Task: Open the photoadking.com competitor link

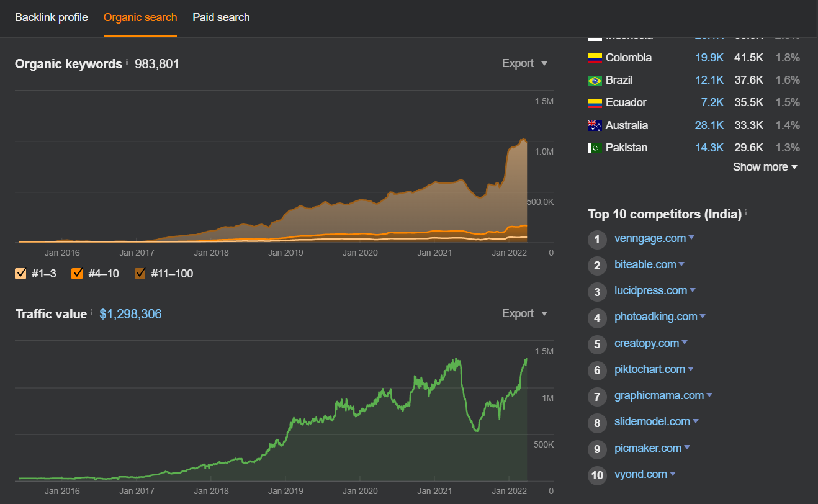Action: coord(655,317)
